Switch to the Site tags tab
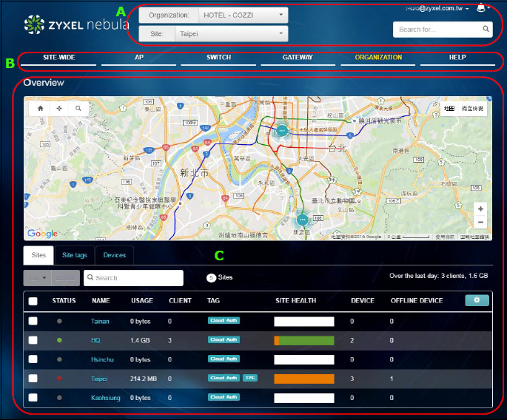Screen dimensions: 507x420 [x=75, y=255]
